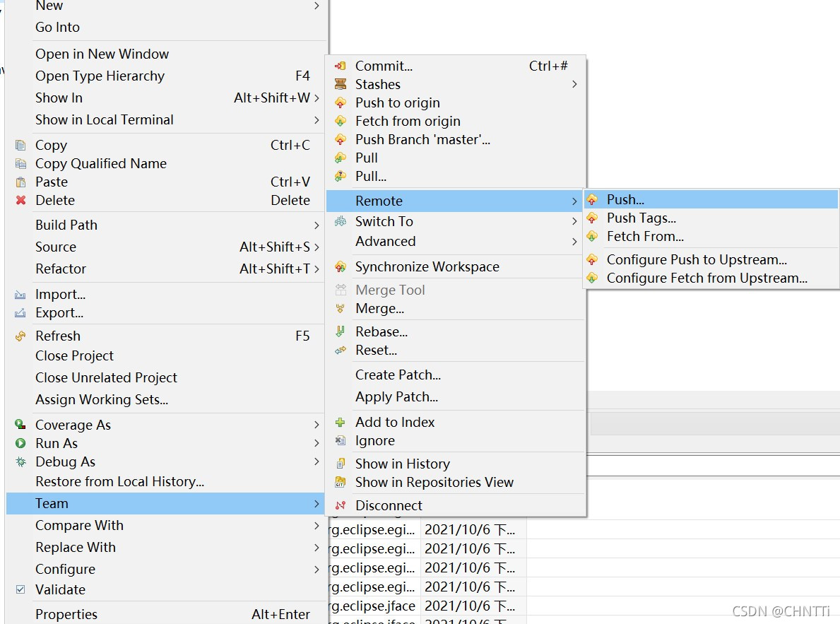
Task: Click the Coverage As icon
Action: [x=20, y=425]
